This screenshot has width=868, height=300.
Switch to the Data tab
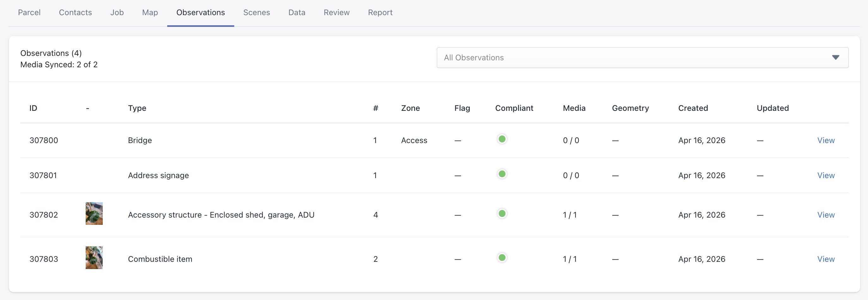(x=296, y=12)
